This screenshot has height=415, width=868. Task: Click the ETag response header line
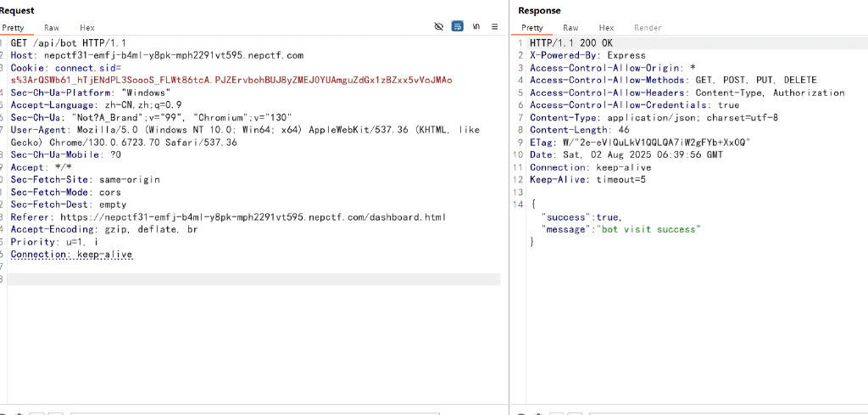click(x=640, y=143)
